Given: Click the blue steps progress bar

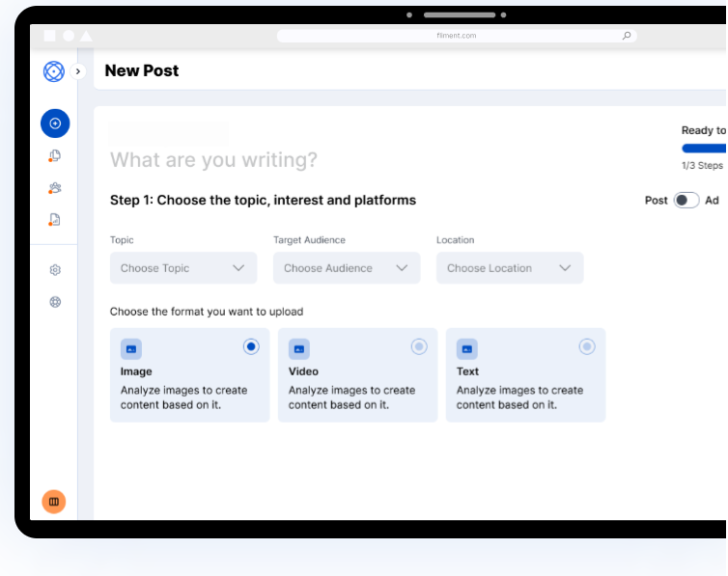Looking at the screenshot, I should click(x=704, y=149).
